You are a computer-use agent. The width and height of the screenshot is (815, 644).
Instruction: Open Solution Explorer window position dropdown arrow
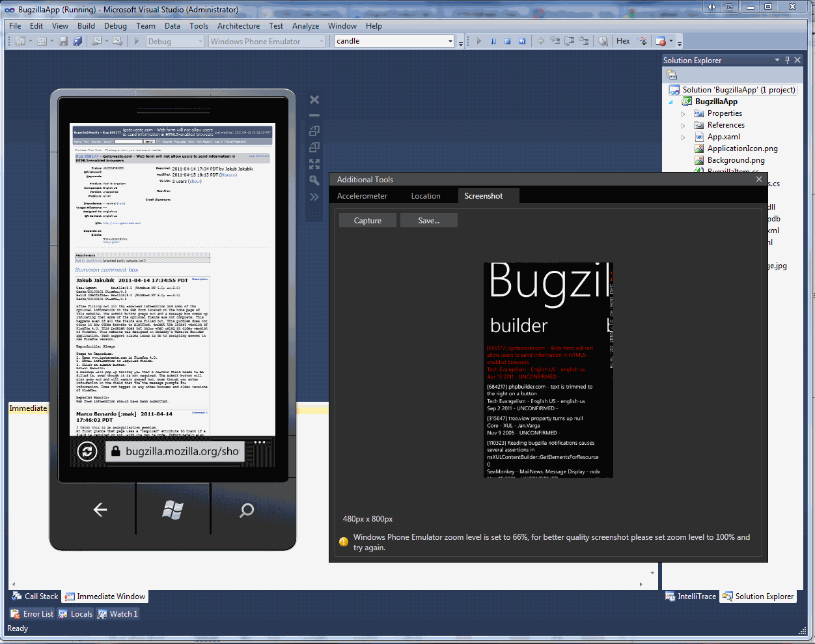tap(777, 60)
